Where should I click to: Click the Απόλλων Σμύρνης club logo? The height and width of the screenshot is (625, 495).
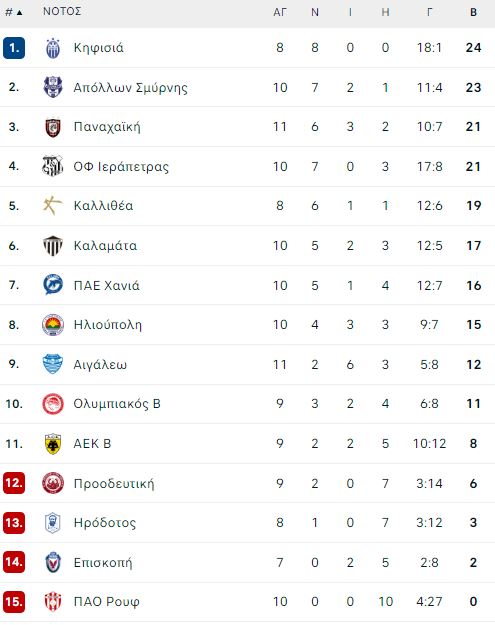point(53,87)
